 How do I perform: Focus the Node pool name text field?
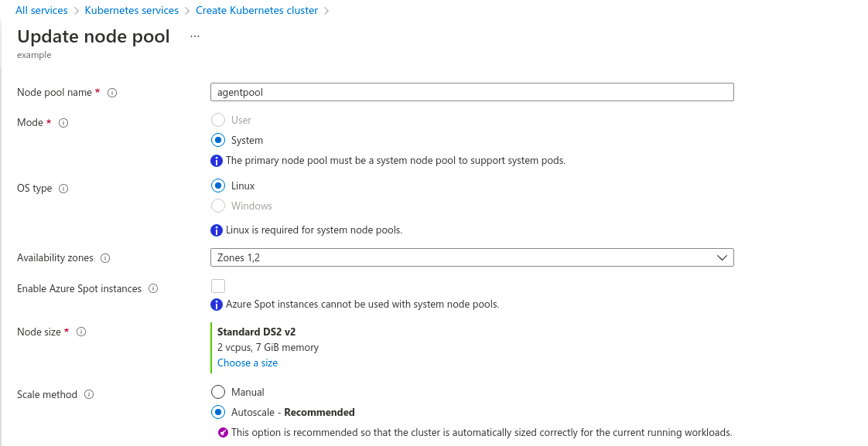(472, 92)
